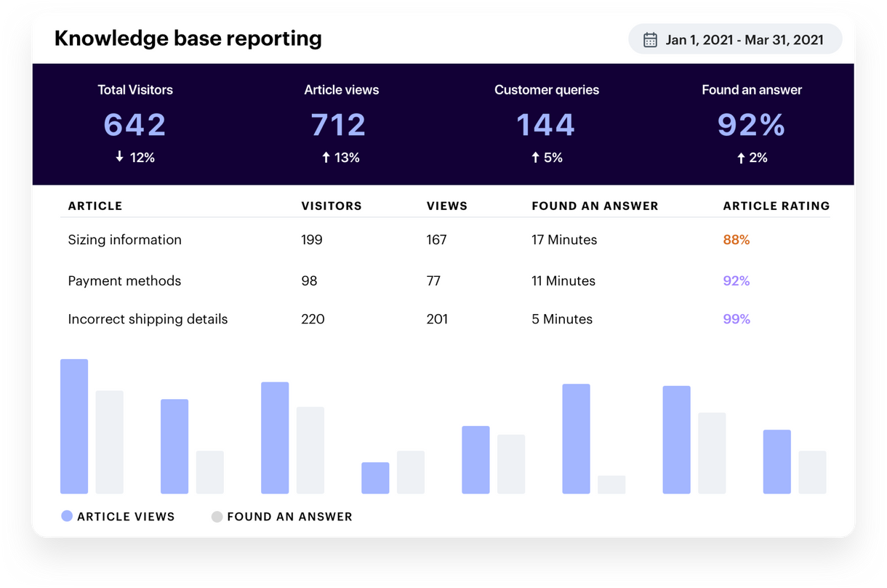887x588 pixels.
Task: Open sorting options on Article Rating header
Action: 776,206
